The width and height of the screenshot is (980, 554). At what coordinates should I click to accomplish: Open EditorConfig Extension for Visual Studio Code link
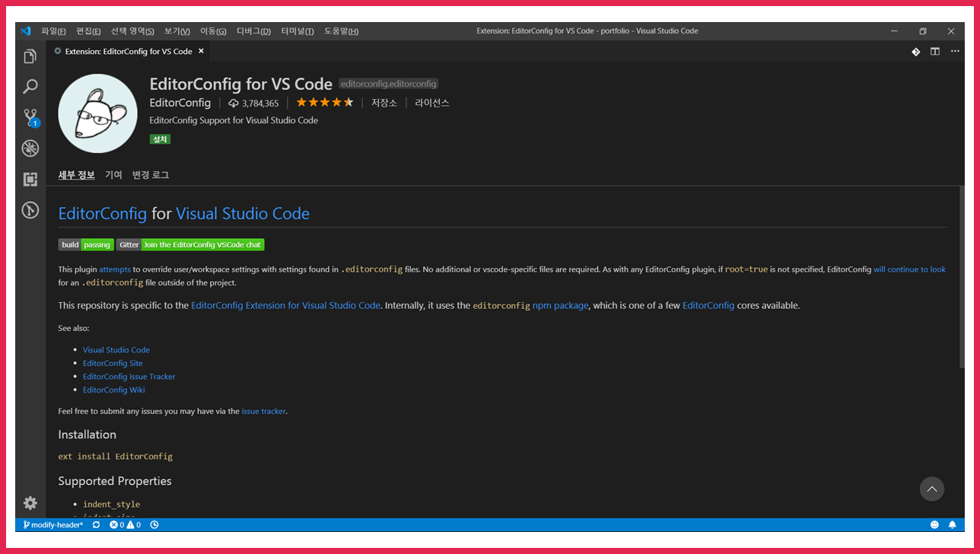(x=285, y=305)
